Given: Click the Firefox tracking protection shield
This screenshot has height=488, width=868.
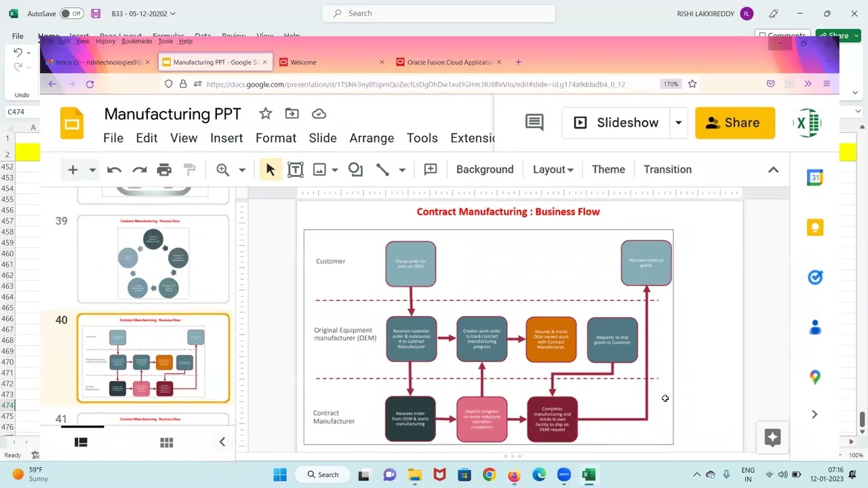Looking at the screenshot, I should [169, 84].
